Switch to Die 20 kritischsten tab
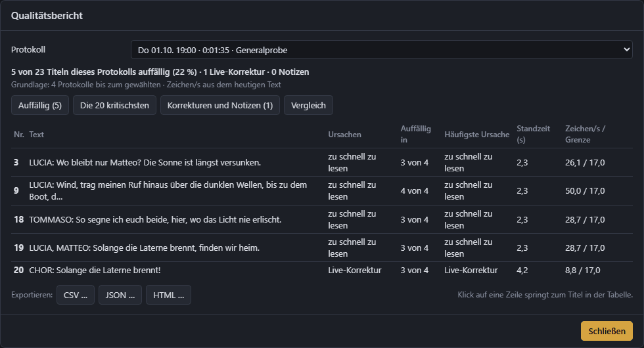 [114, 106]
